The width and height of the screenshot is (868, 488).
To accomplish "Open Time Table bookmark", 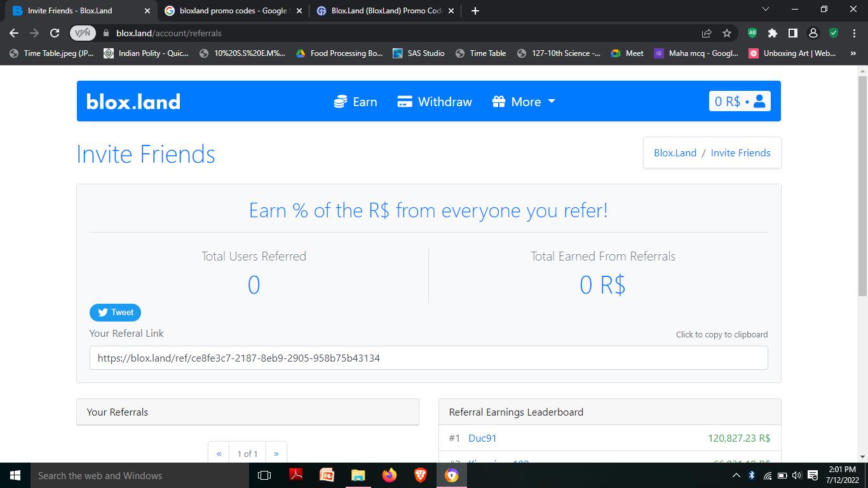I will click(481, 53).
